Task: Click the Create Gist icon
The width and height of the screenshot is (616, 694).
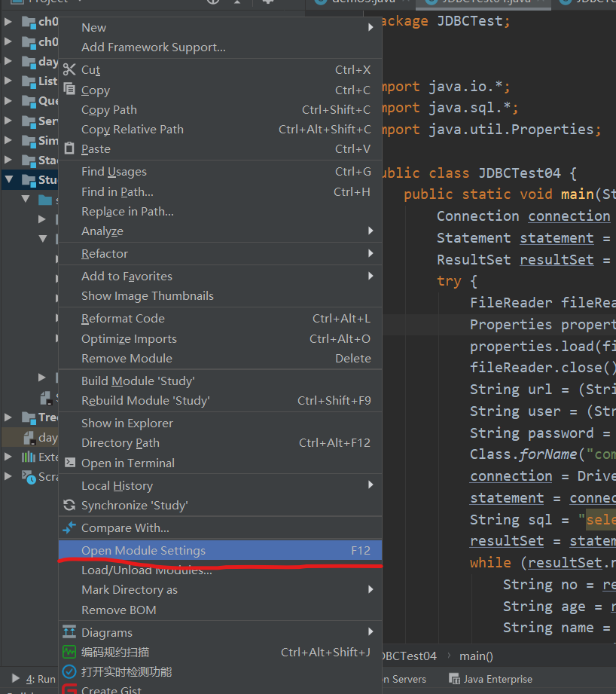Action: click(69, 689)
